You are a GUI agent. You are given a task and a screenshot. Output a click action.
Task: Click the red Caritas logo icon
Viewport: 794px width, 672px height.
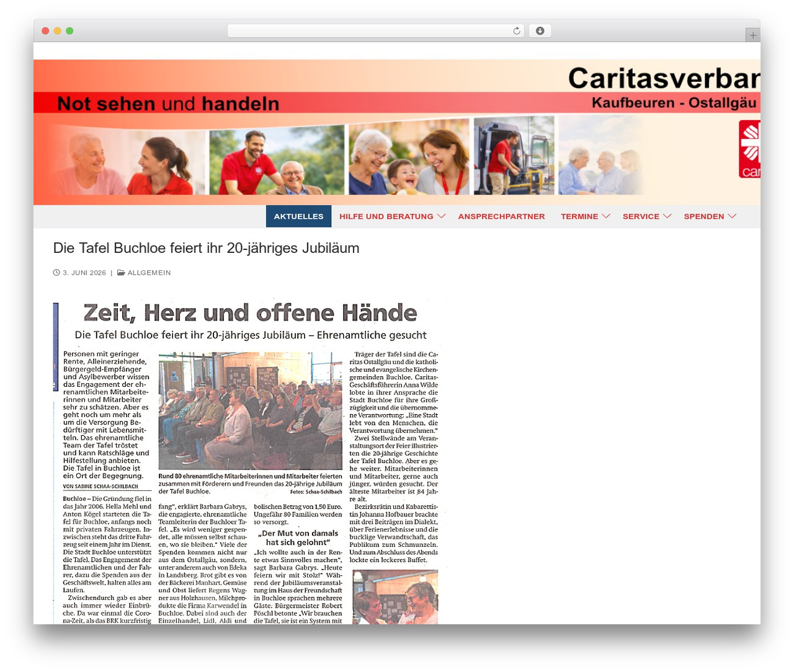point(749,149)
